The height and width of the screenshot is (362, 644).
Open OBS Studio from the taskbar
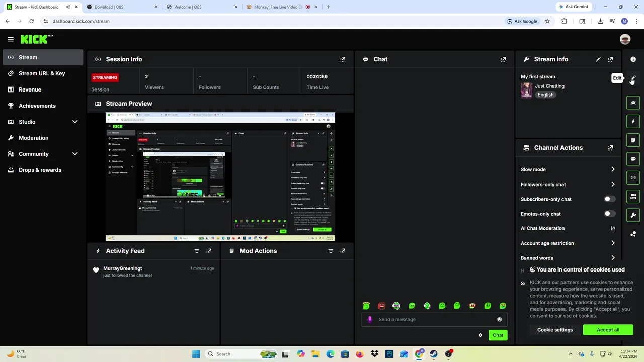click(x=448, y=354)
